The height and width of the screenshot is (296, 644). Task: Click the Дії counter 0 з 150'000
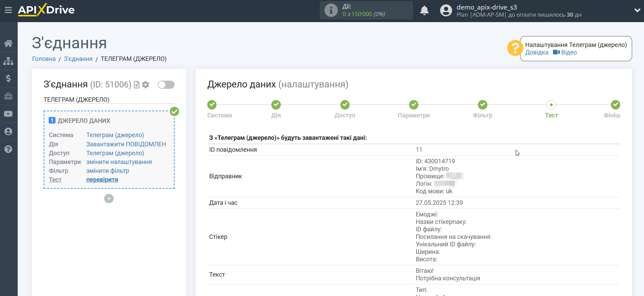pyautogui.click(x=364, y=14)
